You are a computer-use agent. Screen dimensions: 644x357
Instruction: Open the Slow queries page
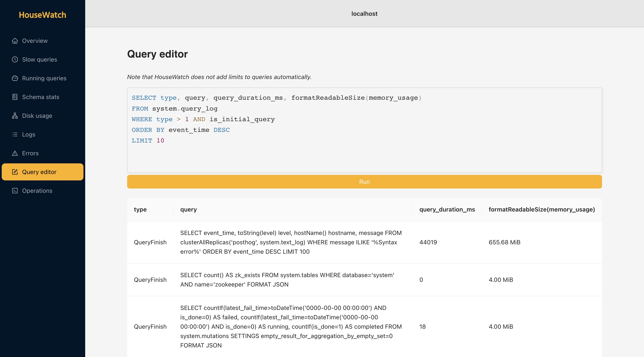tap(39, 59)
